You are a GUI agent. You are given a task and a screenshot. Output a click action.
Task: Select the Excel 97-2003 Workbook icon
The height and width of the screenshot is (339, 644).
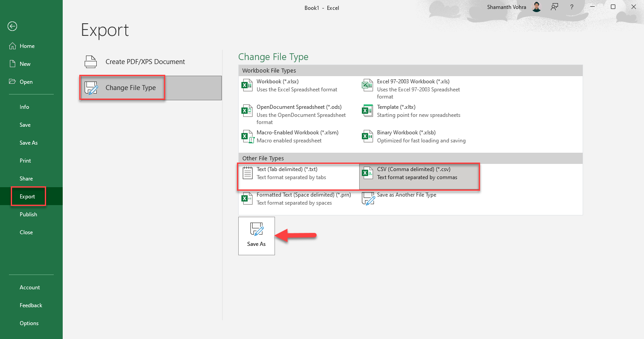pos(368,85)
